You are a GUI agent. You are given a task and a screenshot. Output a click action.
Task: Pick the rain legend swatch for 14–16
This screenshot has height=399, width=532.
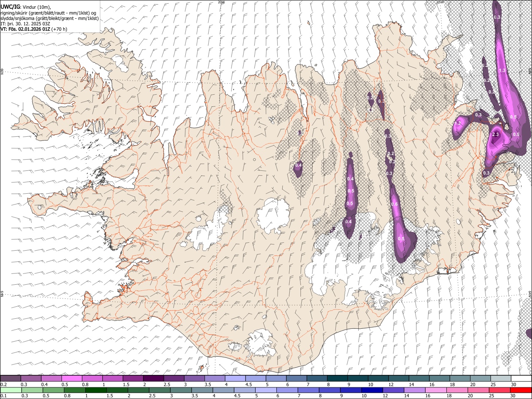click(414, 390)
